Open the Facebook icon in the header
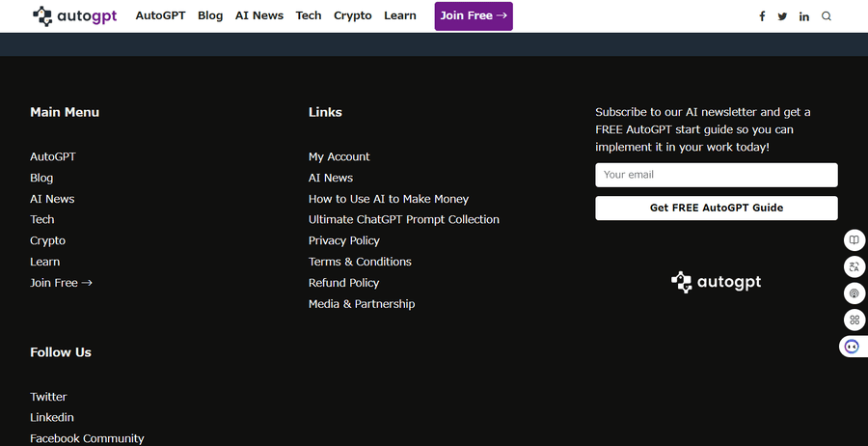The image size is (868, 446). click(762, 16)
